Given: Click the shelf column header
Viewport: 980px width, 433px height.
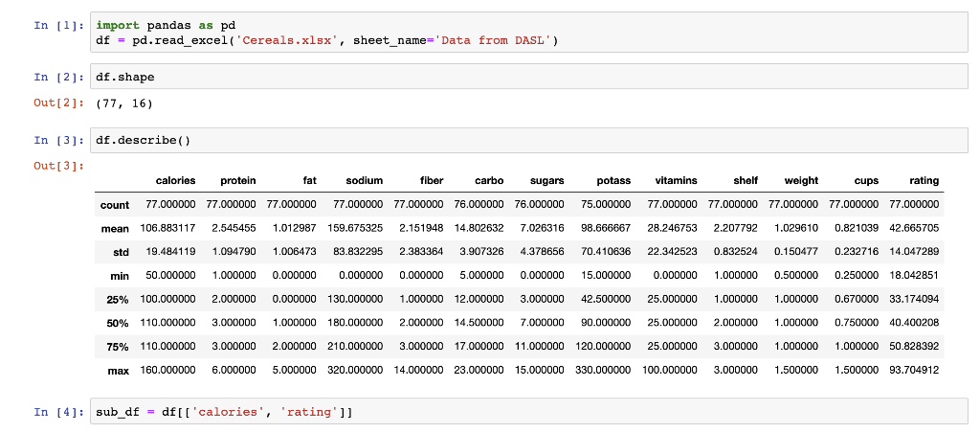Looking at the screenshot, I should pyautogui.click(x=746, y=180).
